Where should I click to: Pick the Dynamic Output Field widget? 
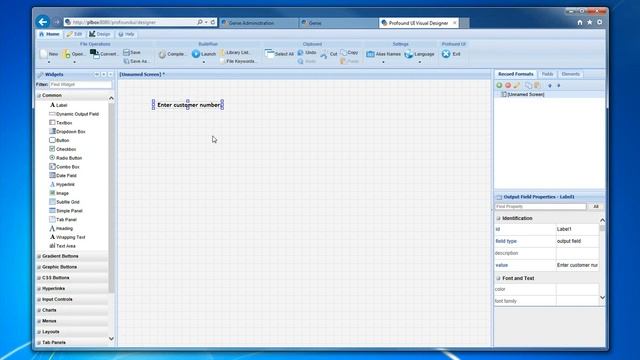(74, 114)
